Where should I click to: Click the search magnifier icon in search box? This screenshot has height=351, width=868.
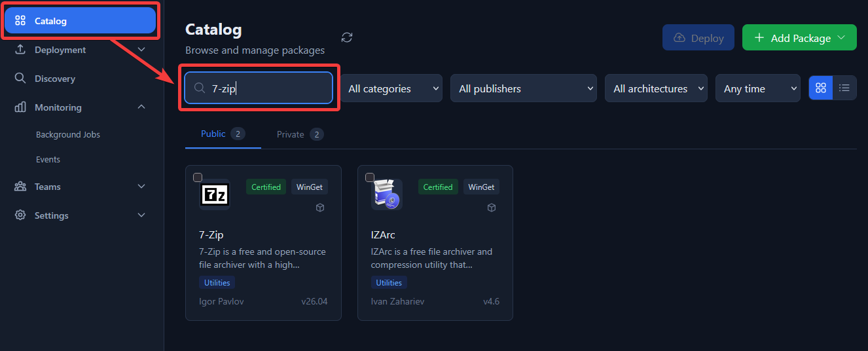(x=200, y=88)
